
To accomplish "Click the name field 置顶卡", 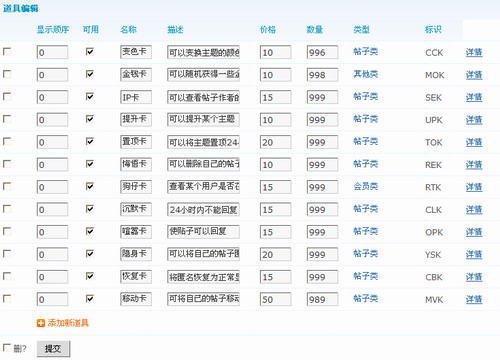I will click(136, 142).
